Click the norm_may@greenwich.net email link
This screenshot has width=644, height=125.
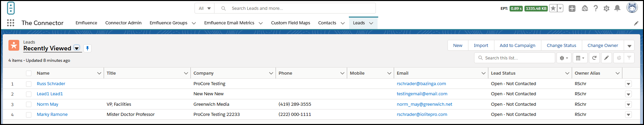[424, 104]
